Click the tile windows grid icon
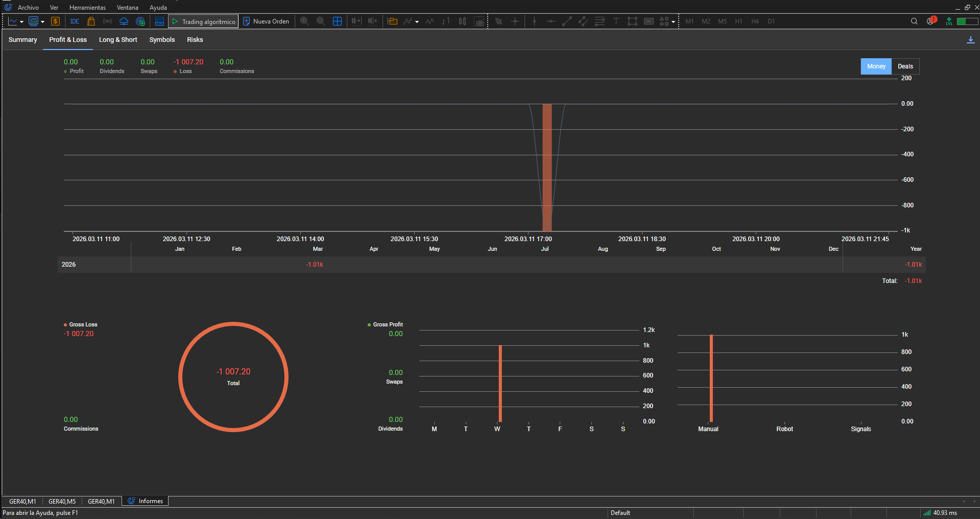 coord(337,21)
